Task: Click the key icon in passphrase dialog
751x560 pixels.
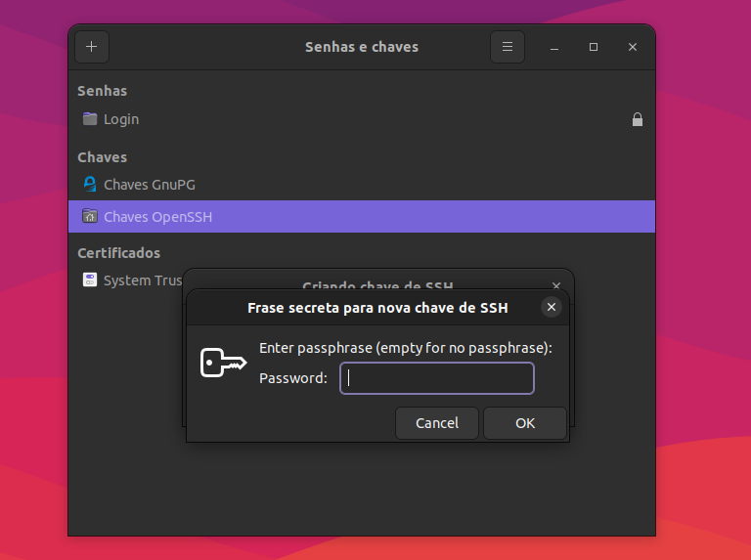Action: [223, 363]
